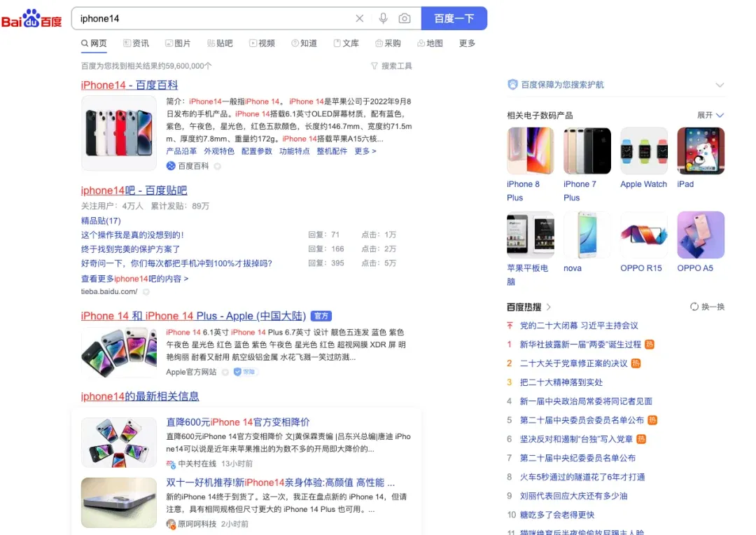Expand 更多 > under baike result
Viewport: 756px width, 535px height.
click(x=365, y=151)
